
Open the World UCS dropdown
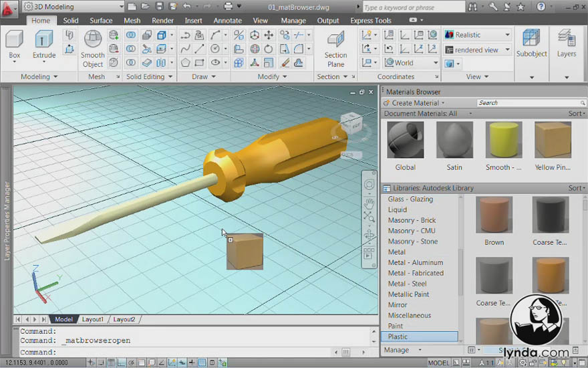pyautogui.click(x=411, y=63)
